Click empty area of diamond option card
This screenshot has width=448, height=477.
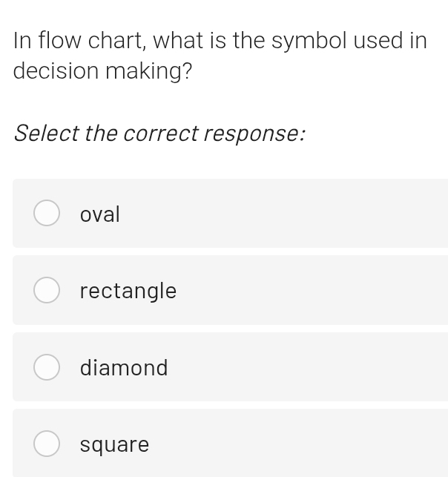pyautogui.click(x=312, y=367)
